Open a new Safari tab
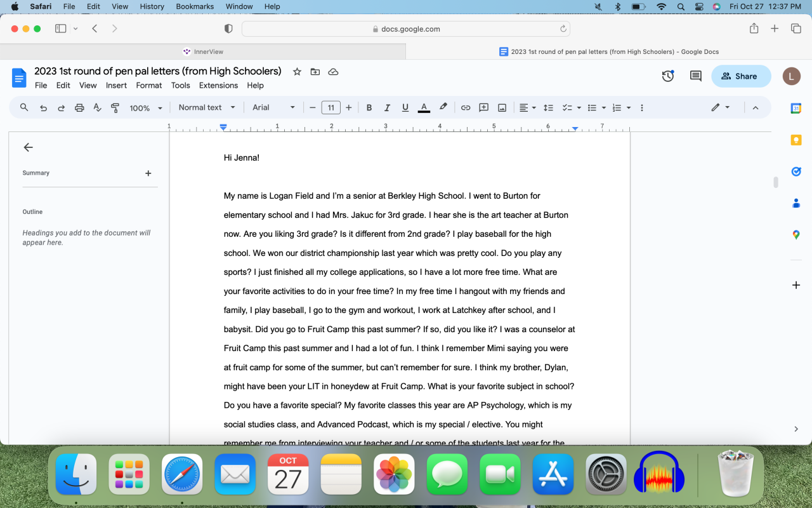Screen dimensions: 812x508 pyautogui.click(x=775, y=29)
